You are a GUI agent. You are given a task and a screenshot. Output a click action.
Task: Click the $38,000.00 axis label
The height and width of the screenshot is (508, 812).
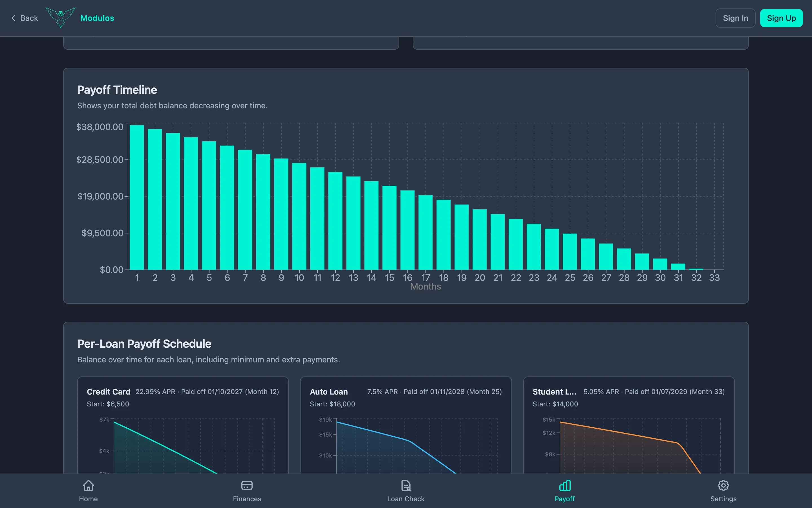coord(100,127)
